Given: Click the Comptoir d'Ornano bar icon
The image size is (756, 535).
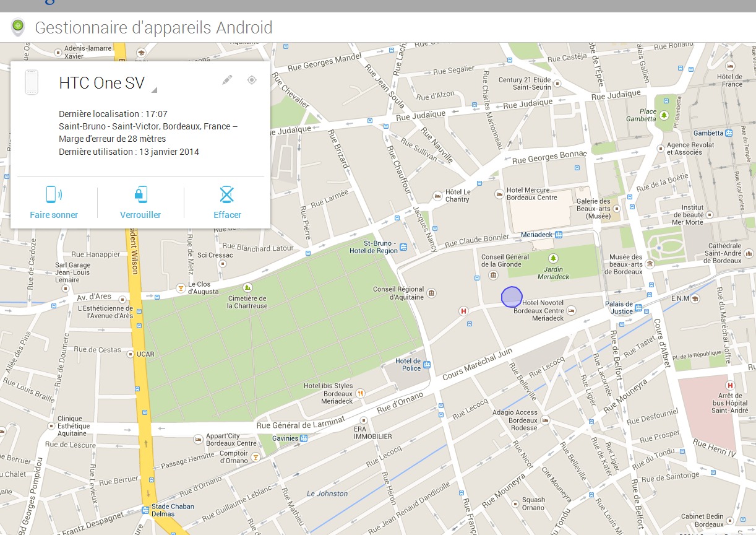Looking at the screenshot, I should pos(255,458).
